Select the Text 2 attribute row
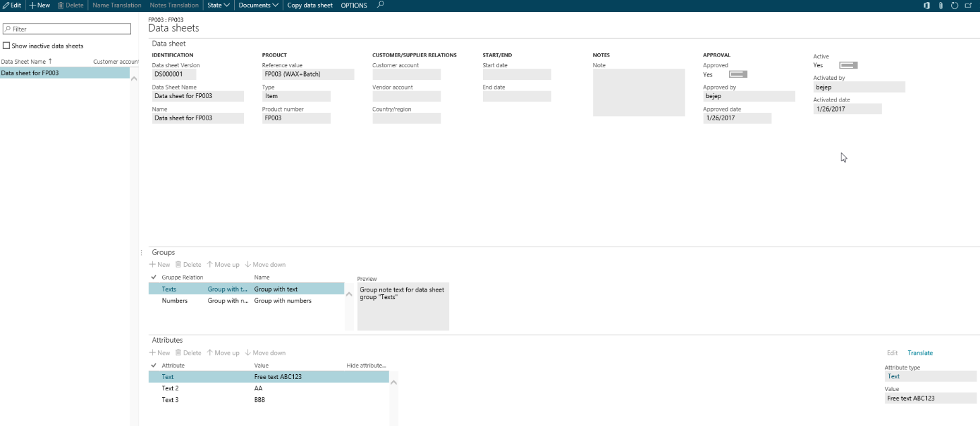 click(268, 388)
